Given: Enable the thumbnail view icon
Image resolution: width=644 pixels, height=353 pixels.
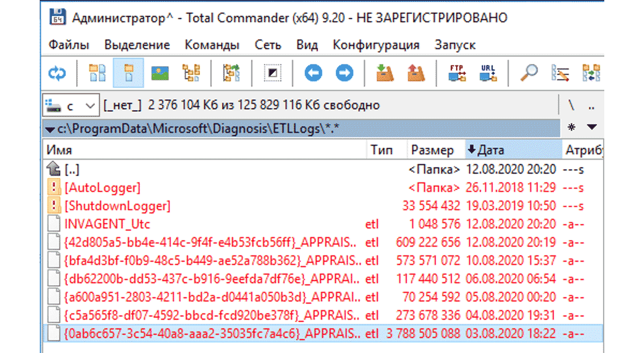Looking at the screenshot, I should (160, 73).
